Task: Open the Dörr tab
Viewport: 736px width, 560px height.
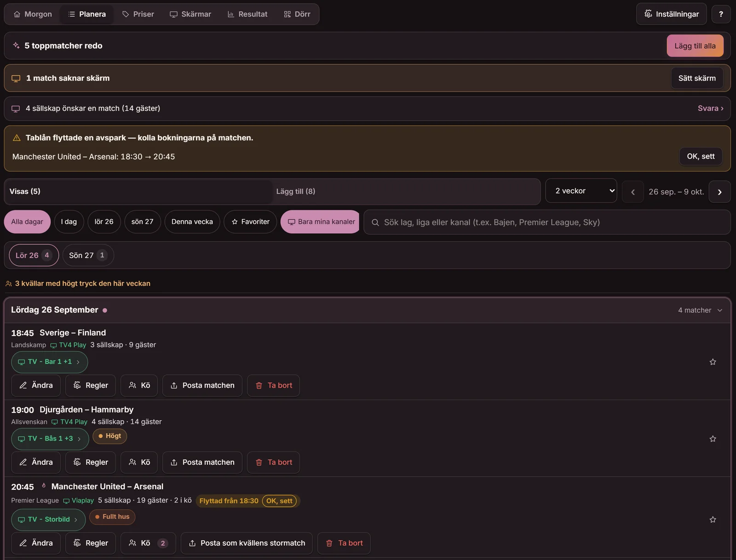Action: point(297,14)
